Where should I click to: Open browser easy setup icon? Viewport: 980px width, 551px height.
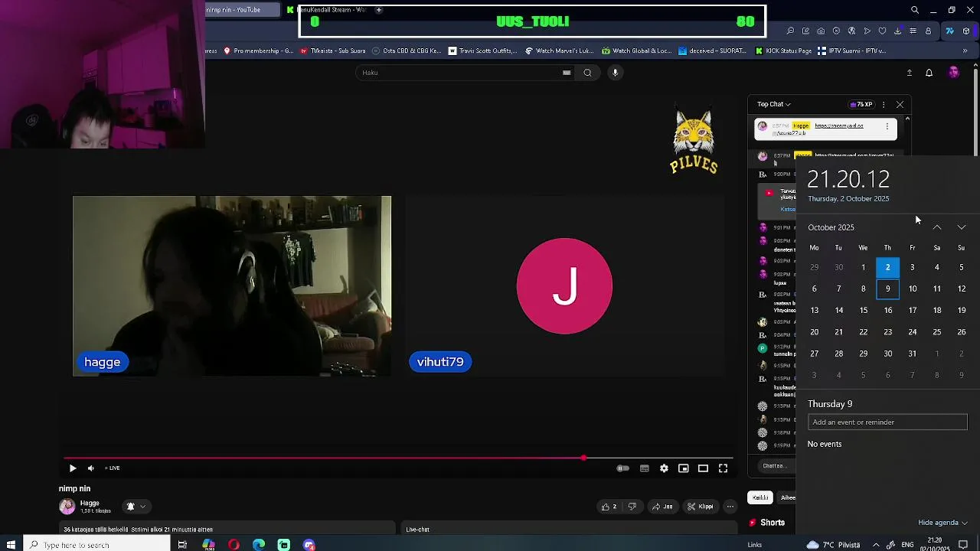913,31
